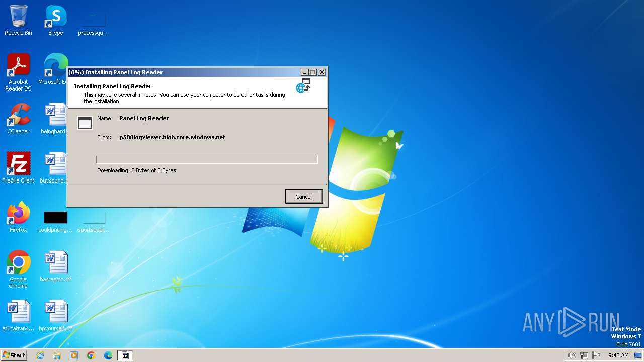
Task: Click the installer title bar text
Action: (x=115, y=72)
